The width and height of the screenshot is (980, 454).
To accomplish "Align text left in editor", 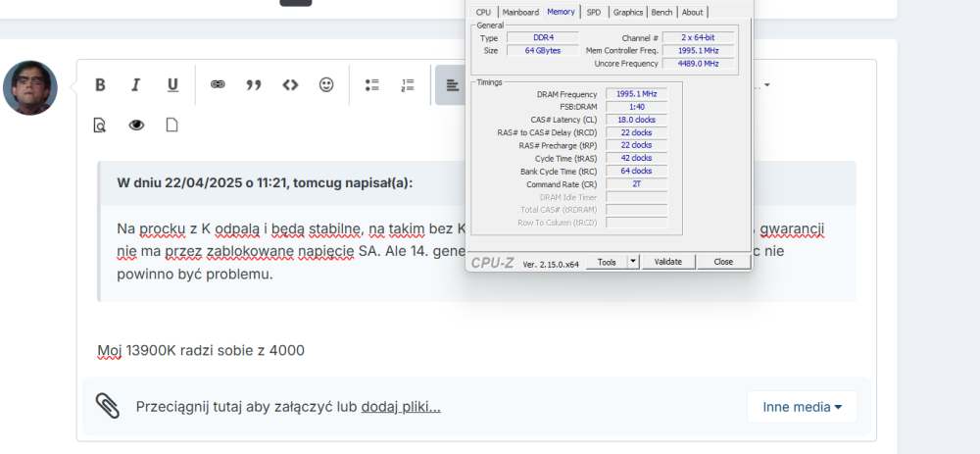I will (x=451, y=85).
